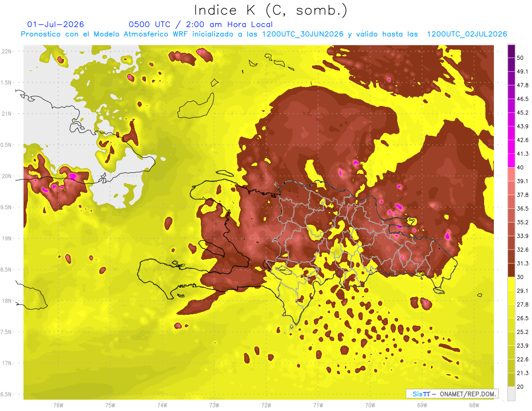The width and height of the screenshot is (532, 411).
Task: Click the 'ONAMET/REP.DOM.' credit label
Action: point(468,394)
